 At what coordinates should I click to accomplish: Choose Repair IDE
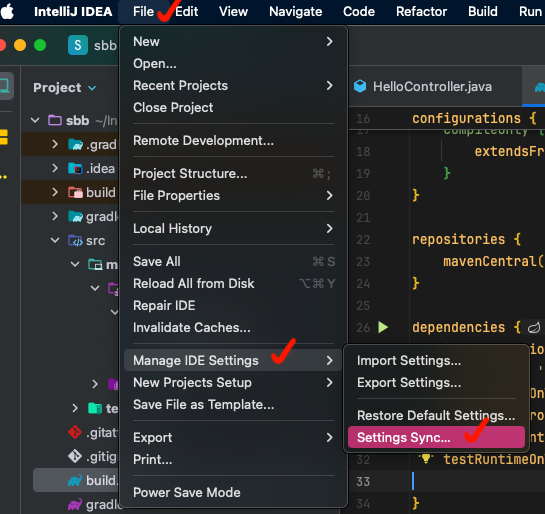coord(233,305)
